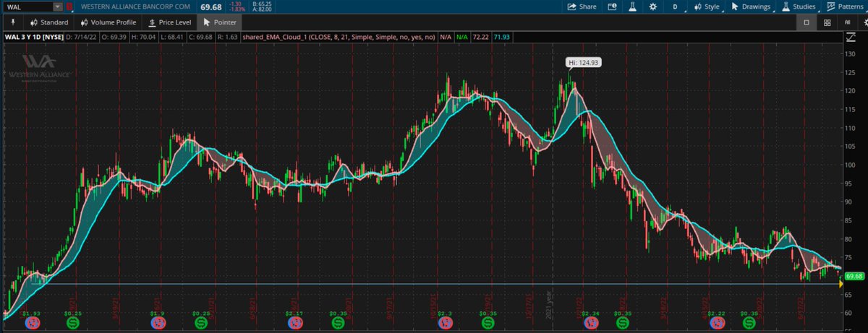Click the earnings icon under $2.34
The height and width of the screenshot is (333, 868).
tap(590, 324)
